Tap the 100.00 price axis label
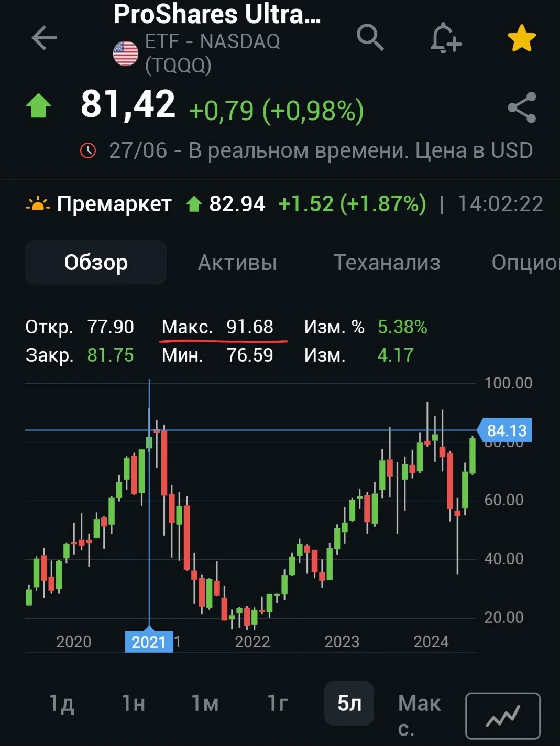Viewport: 560px width, 746px height. pyautogui.click(x=508, y=383)
